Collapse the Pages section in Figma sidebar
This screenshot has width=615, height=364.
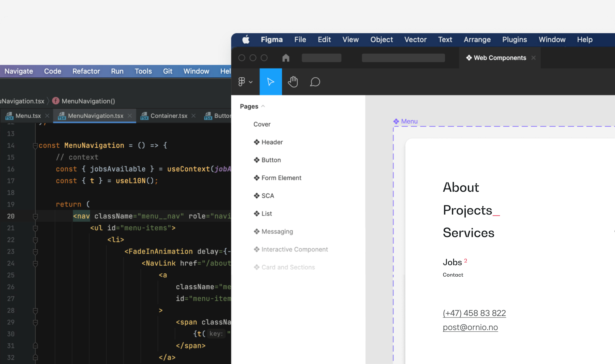(263, 106)
